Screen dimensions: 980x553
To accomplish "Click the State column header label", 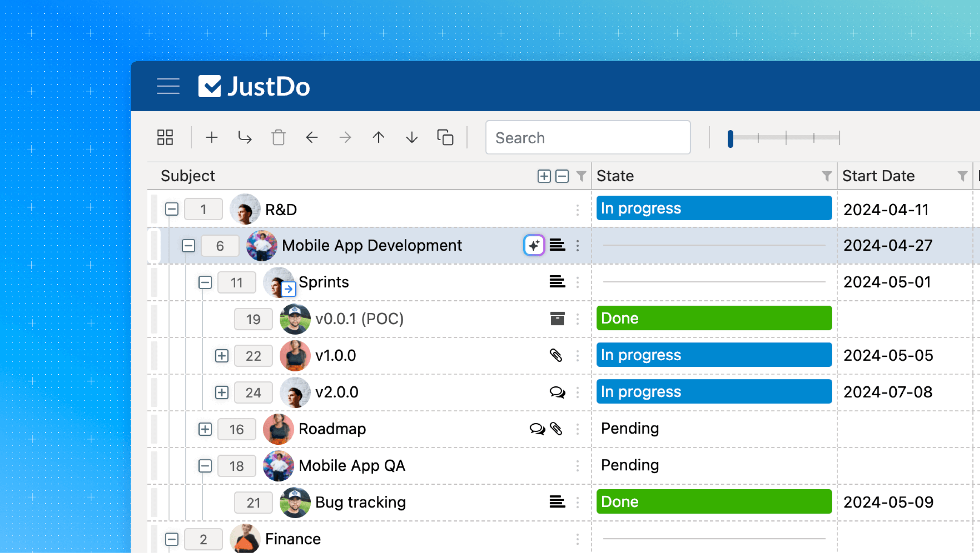I will point(615,176).
